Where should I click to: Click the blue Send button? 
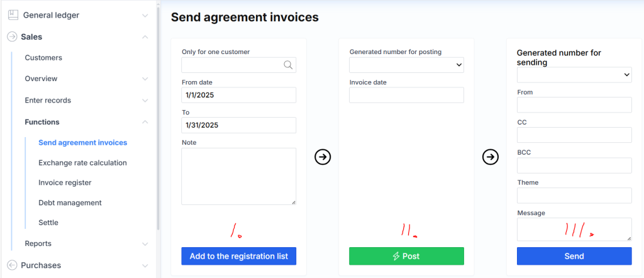(574, 256)
